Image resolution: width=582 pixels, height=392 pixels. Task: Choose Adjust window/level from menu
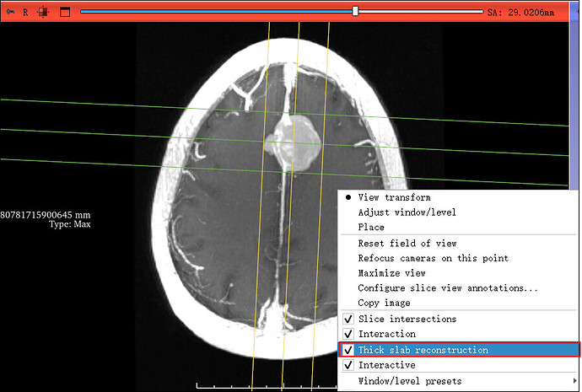pyautogui.click(x=407, y=212)
